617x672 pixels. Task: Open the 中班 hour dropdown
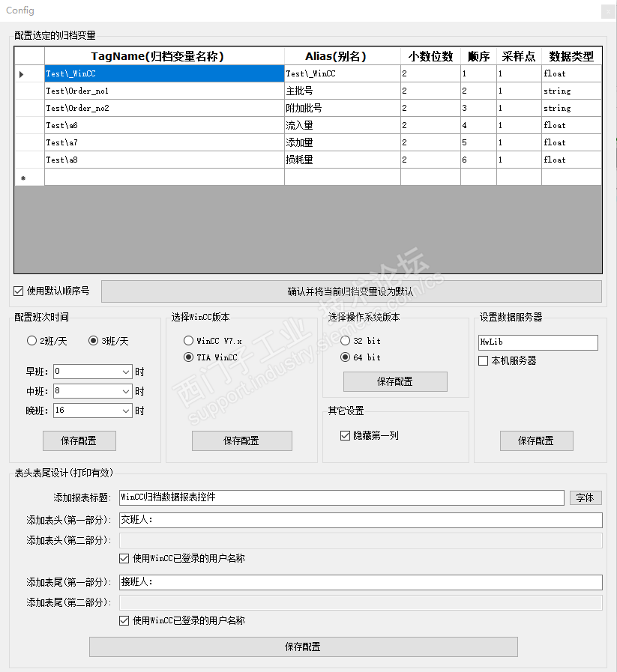[126, 391]
